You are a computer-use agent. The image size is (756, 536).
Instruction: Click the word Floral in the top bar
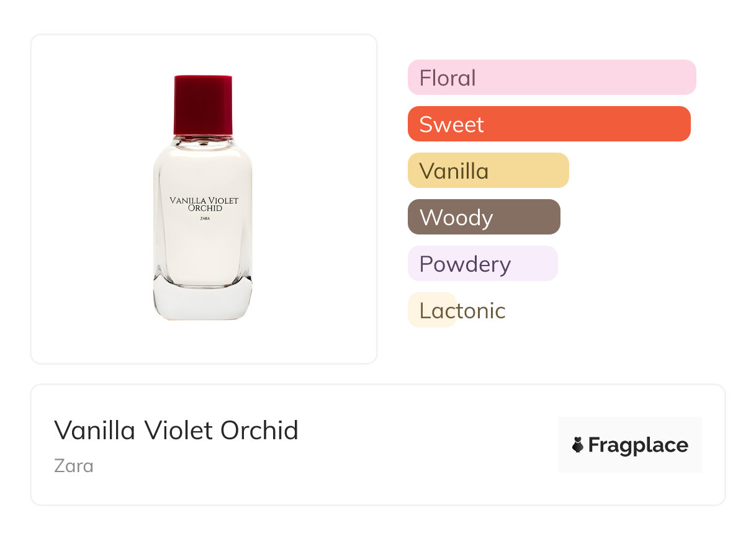pos(448,78)
